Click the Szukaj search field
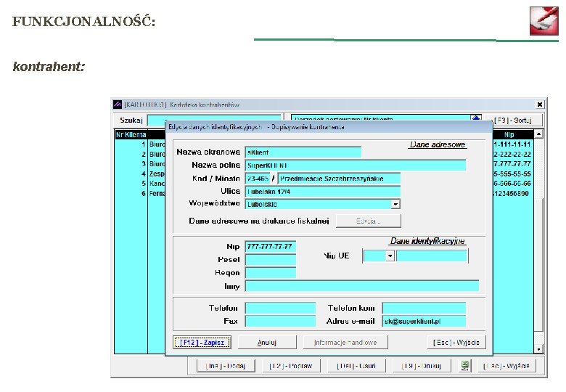 point(214,120)
